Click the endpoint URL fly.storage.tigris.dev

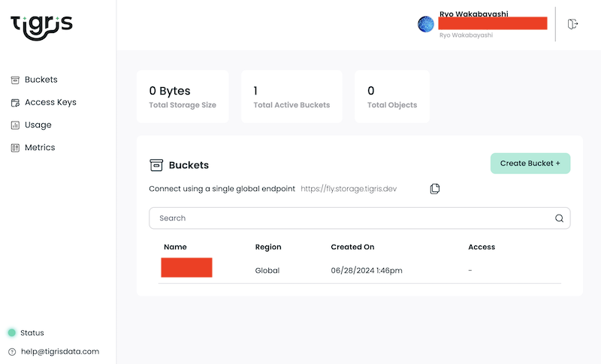point(349,188)
